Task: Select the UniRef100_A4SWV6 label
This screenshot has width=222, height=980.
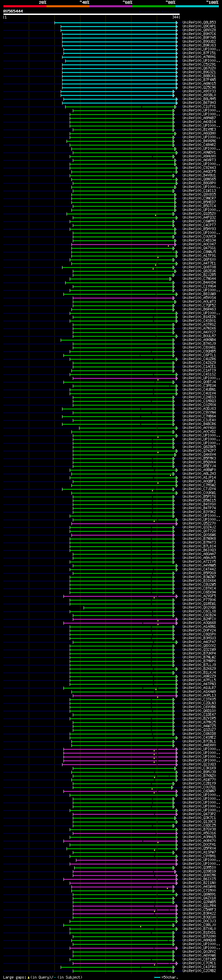Action: coord(199,887)
